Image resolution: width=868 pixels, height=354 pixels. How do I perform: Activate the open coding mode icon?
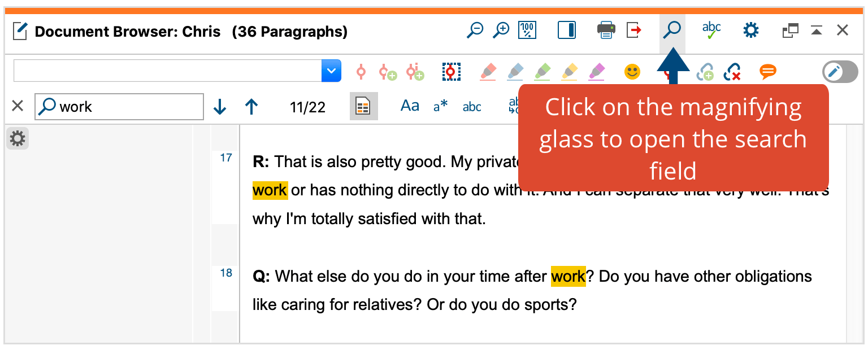pos(450,72)
